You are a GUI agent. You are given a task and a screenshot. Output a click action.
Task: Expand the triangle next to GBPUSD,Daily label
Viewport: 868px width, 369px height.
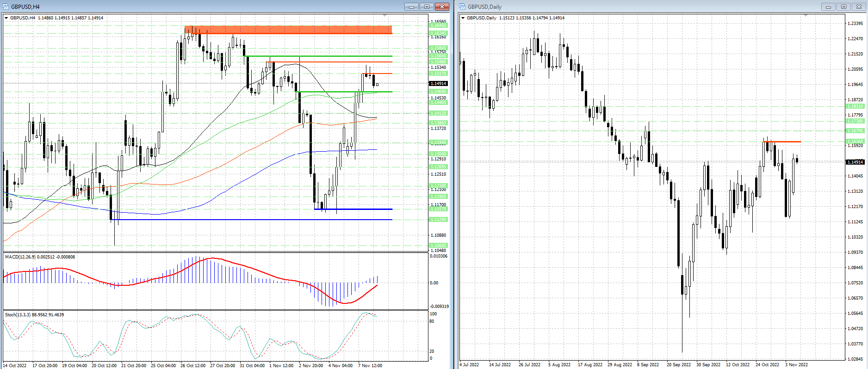coord(463,18)
